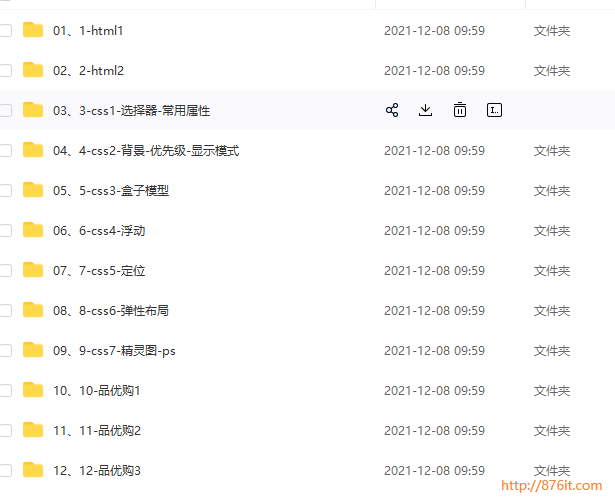The image size is (615, 502).
Task: Click the date of 06、6-css4-浮动 row
Action: coord(434,231)
